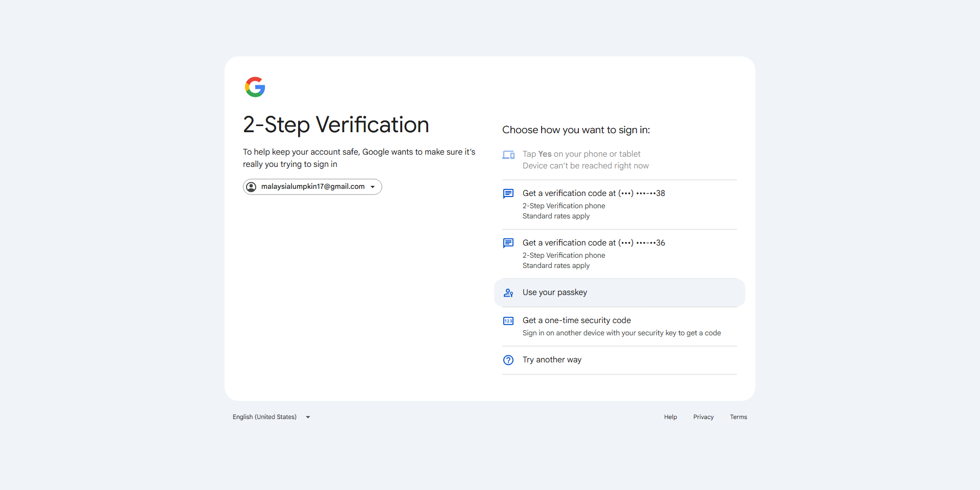
Task: Click the message icon for number ending 38
Action: click(x=508, y=193)
